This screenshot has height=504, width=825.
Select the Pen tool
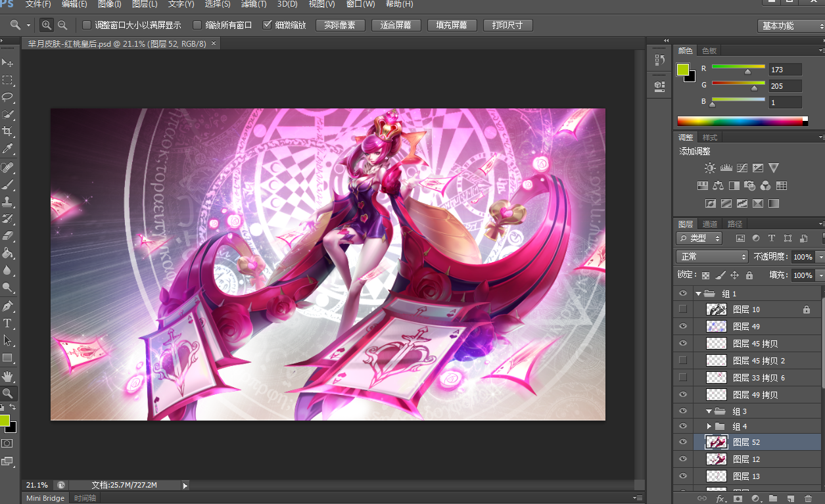(7, 306)
